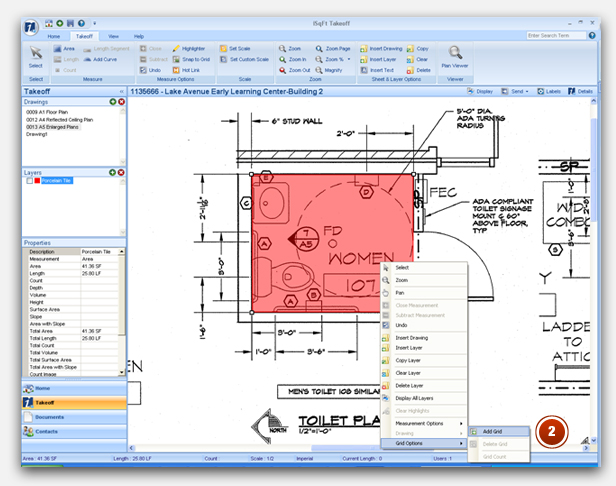This screenshot has height=486, width=616.
Task: Open the Plan Viewer
Action: 455,57
